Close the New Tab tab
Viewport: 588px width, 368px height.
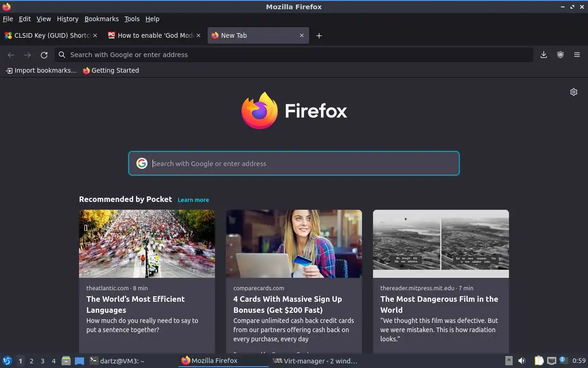click(x=302, y=35)
